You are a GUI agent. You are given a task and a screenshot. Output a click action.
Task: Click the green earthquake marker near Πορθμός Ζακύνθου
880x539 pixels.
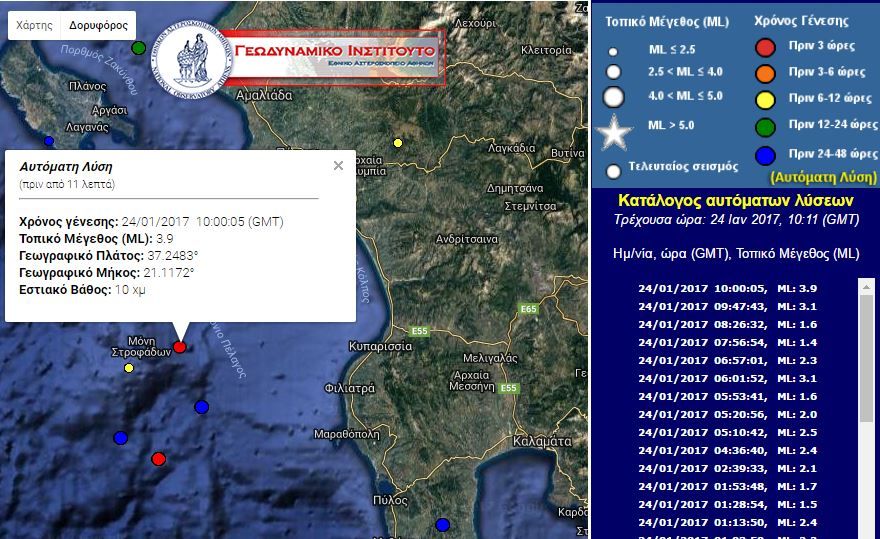click(x=139, y=48)
